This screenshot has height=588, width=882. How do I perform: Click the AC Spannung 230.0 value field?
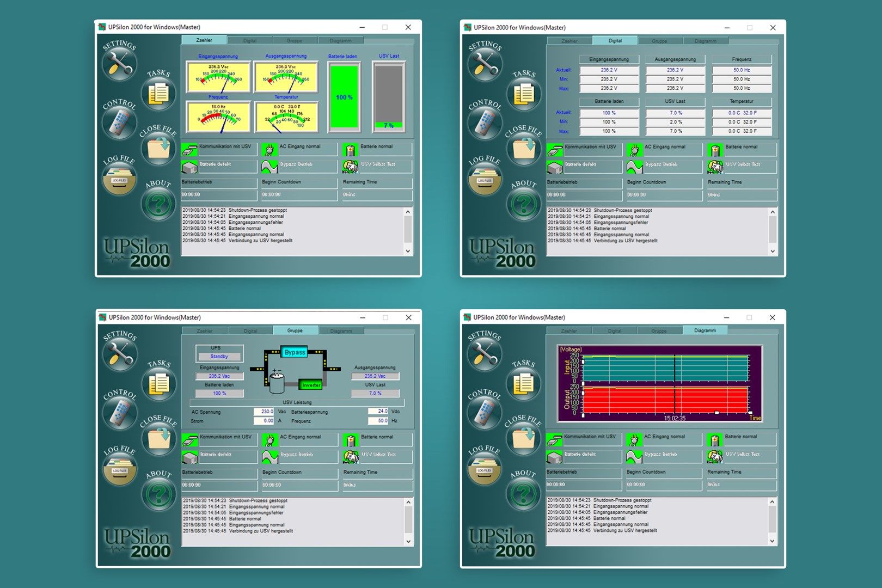(x=264, y=412)
